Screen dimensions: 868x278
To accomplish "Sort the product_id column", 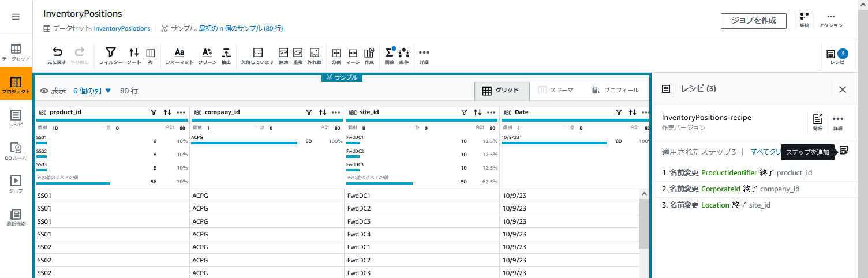I will (167, 112).
